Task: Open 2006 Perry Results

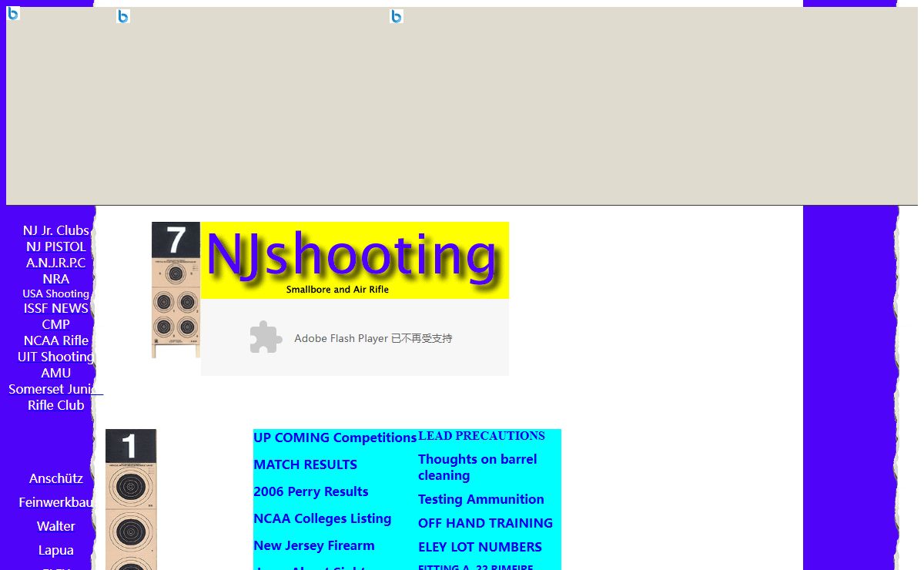Action: click(311, 491)
